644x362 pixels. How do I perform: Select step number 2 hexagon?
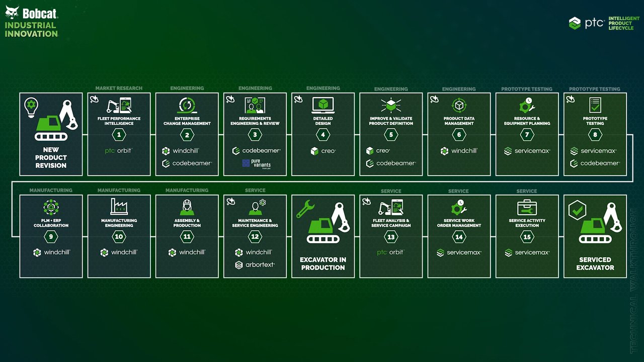[187, 134]
